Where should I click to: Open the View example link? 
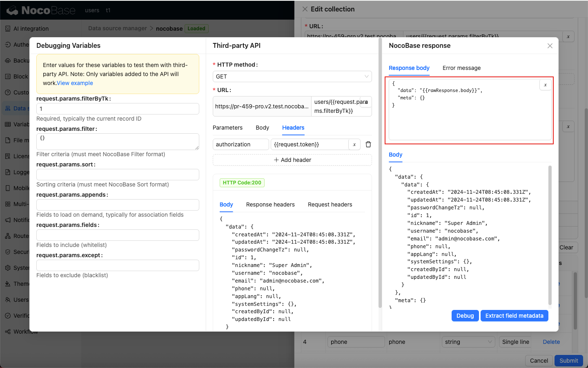pos(75,83)
